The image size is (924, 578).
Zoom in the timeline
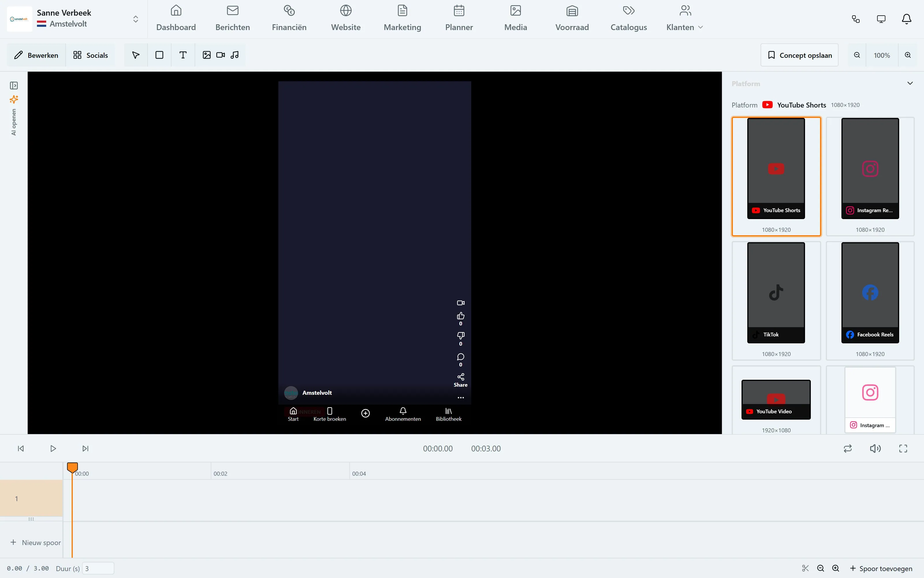click(x=836, y=568)
